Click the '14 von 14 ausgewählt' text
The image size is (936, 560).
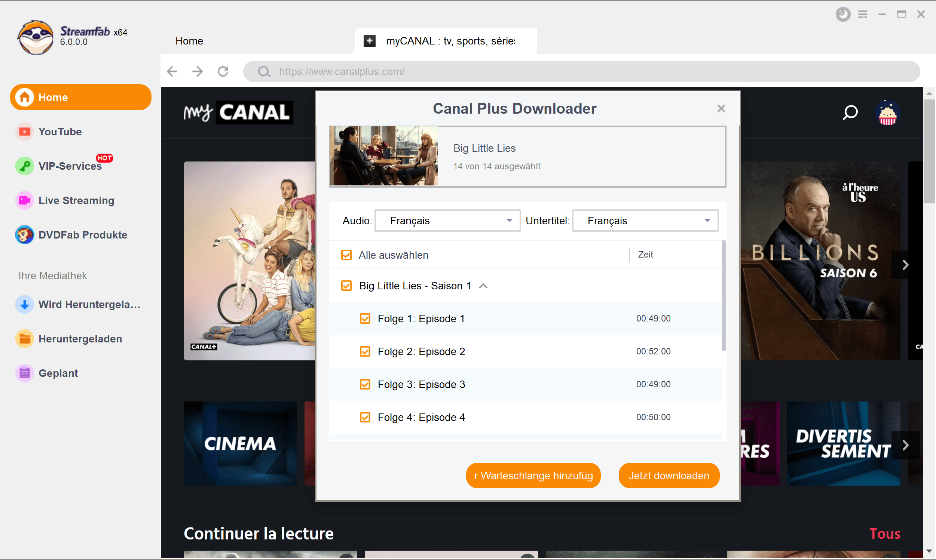coord(496,166)
